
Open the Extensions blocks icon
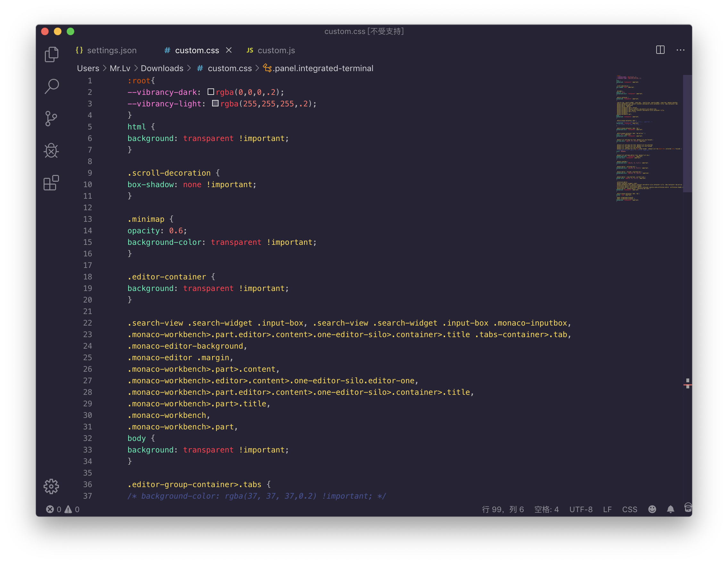tap(51, 183)
